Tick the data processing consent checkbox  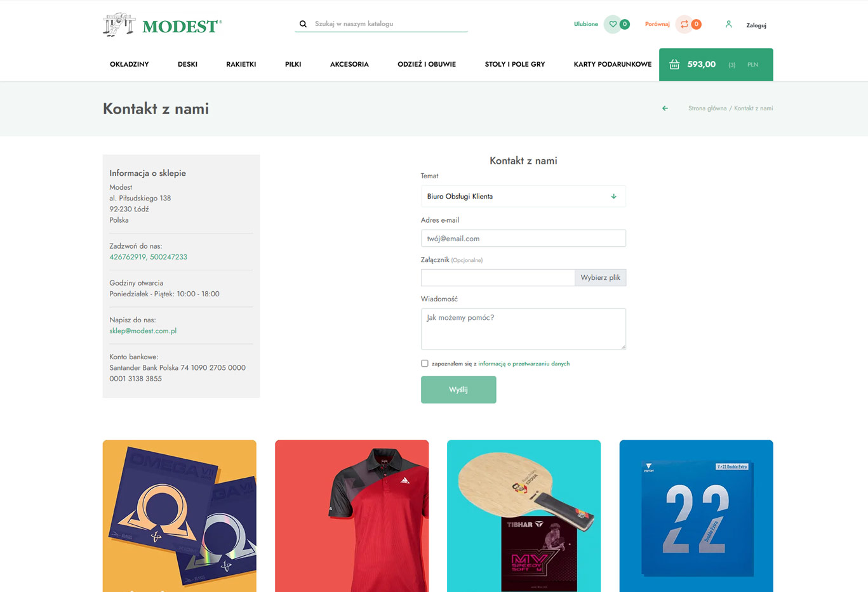click(x=425, y=364)
